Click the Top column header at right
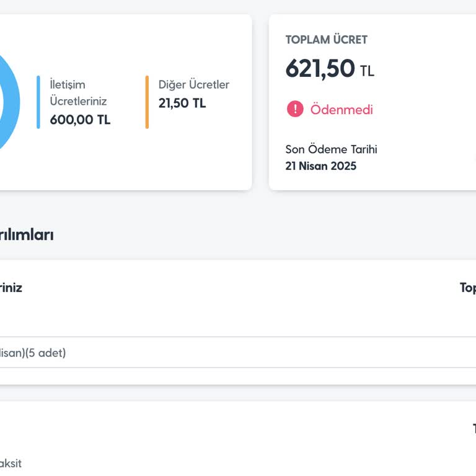The height and width of the screenshot is (476, 476). click(467, 288)
